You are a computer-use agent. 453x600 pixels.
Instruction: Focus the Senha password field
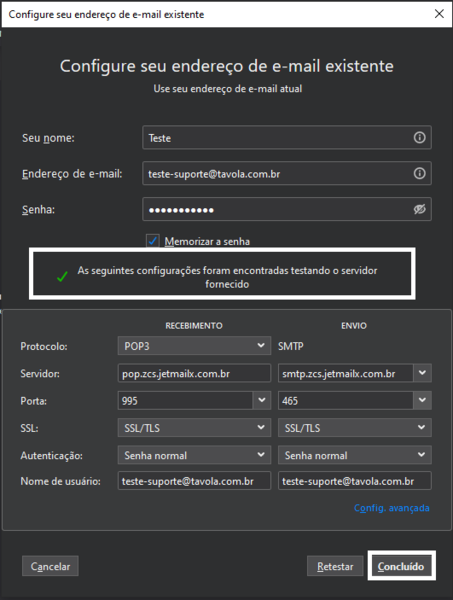(x=287, y=209)
